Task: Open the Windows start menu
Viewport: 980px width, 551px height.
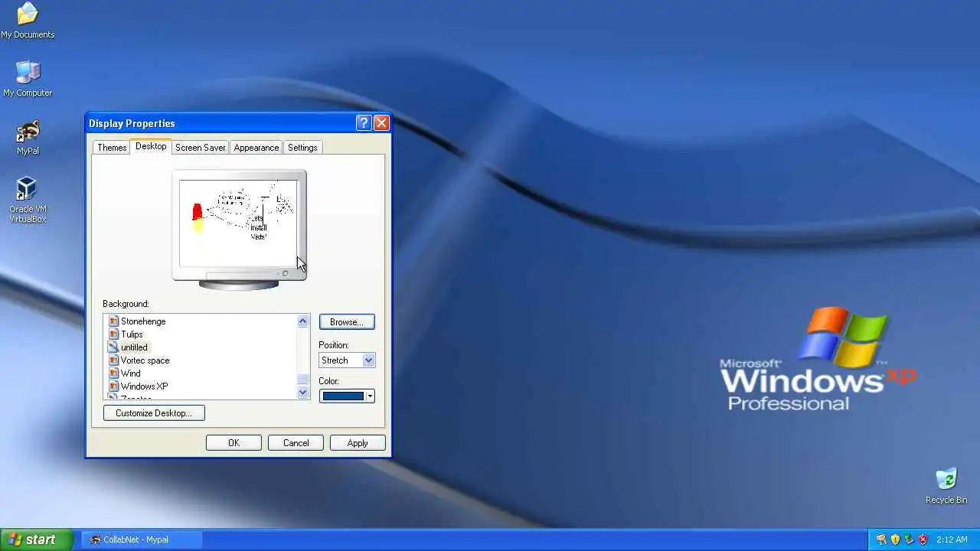Action: coord(36,540)
